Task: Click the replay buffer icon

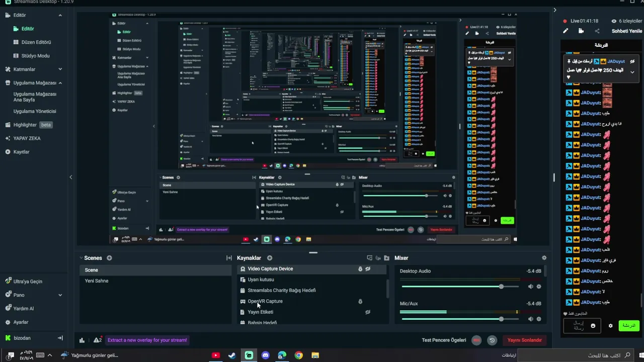Action: [492, 340]
